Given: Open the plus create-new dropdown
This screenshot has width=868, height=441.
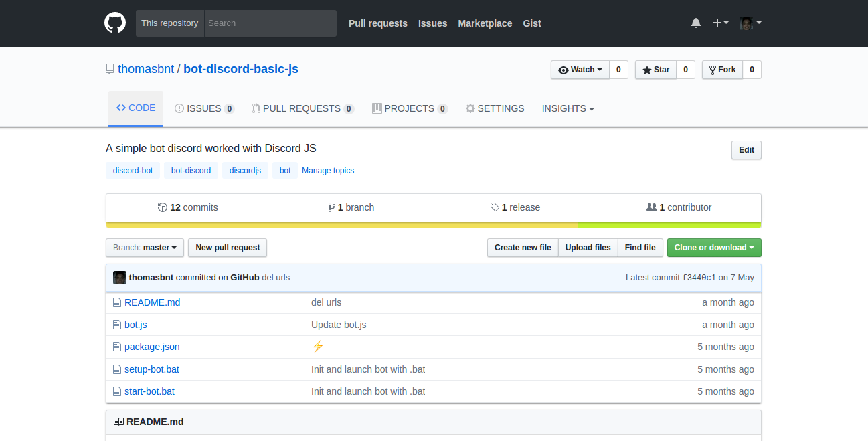Looking at the screenshot, I should [720, 23].
